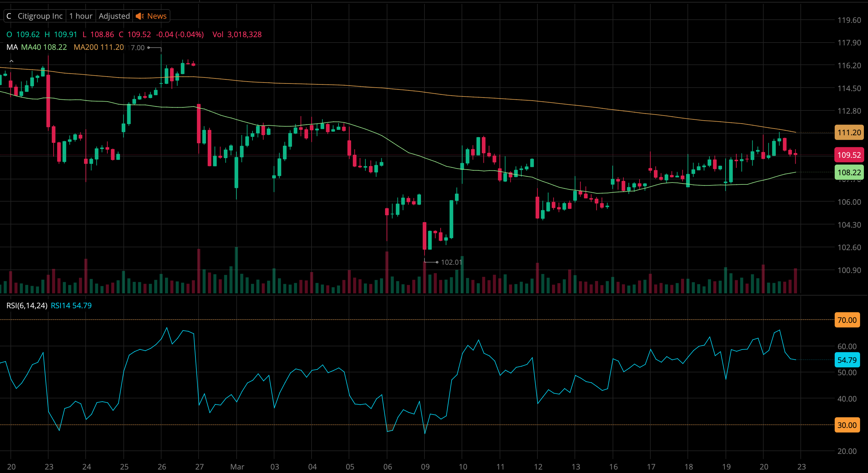Toggle the Adjusted price setting
This screenshot has height=473, width=868.
pos(114,16)
